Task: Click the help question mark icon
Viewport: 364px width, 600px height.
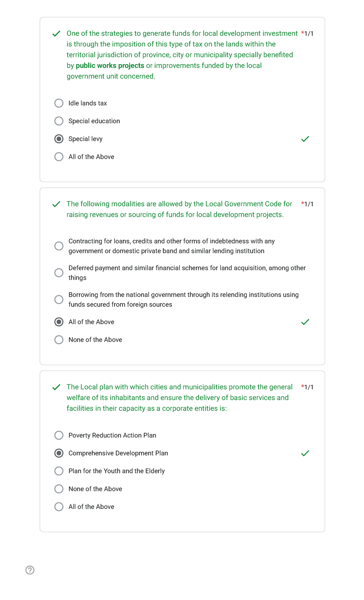Action: pos(30,570)
